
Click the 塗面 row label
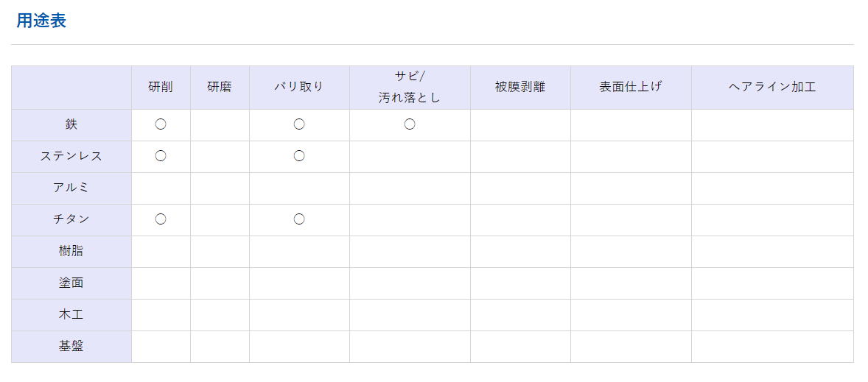pos(71,283)
